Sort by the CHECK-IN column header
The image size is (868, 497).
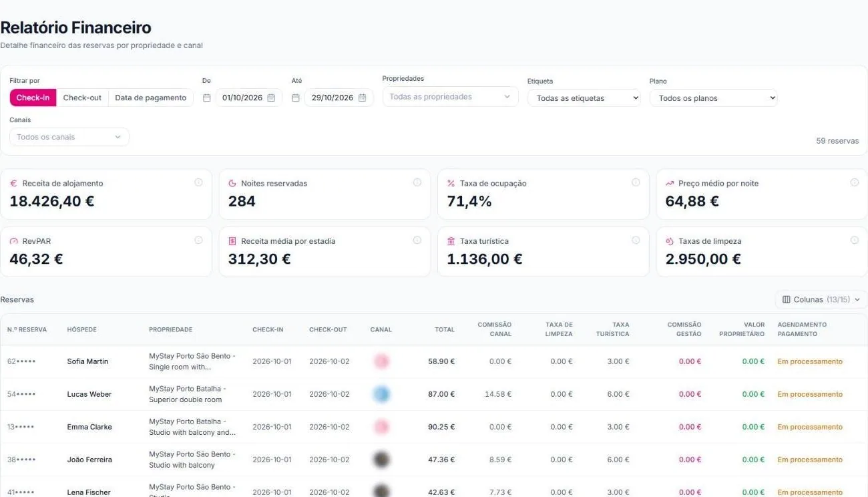pos(268,329)
